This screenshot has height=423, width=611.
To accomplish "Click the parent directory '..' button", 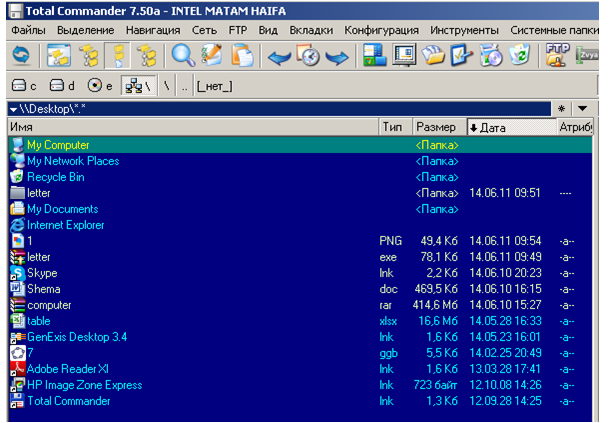I will pyautogui.click(x=185, y=86).
